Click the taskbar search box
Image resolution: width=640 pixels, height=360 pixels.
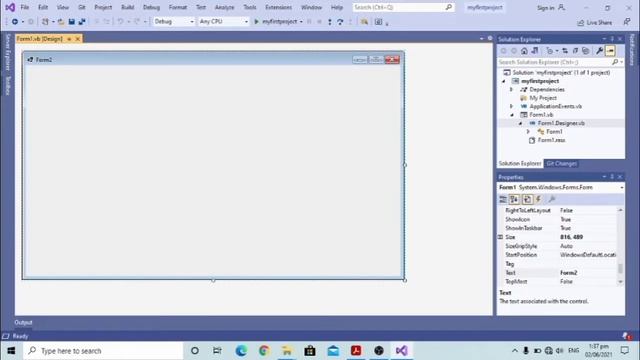[103, 351]
